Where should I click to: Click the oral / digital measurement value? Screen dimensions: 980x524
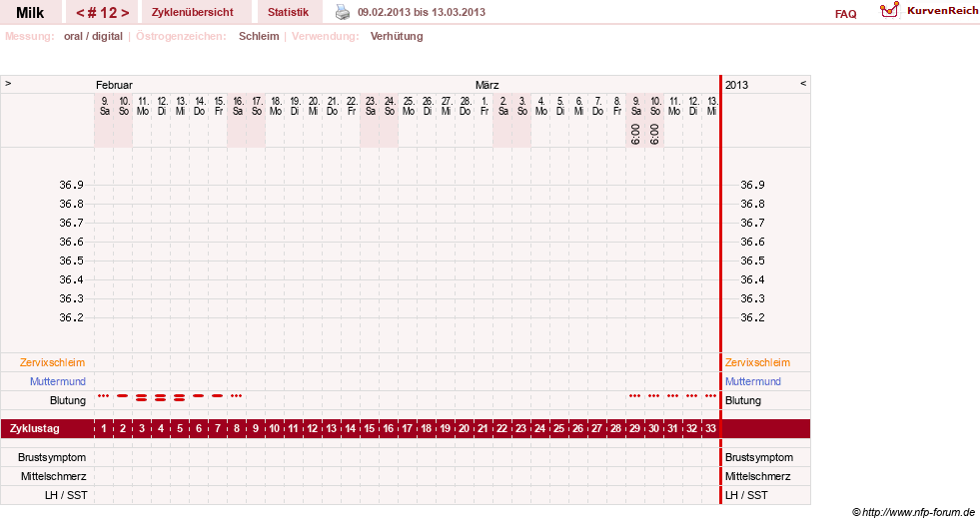coord(93,36)
